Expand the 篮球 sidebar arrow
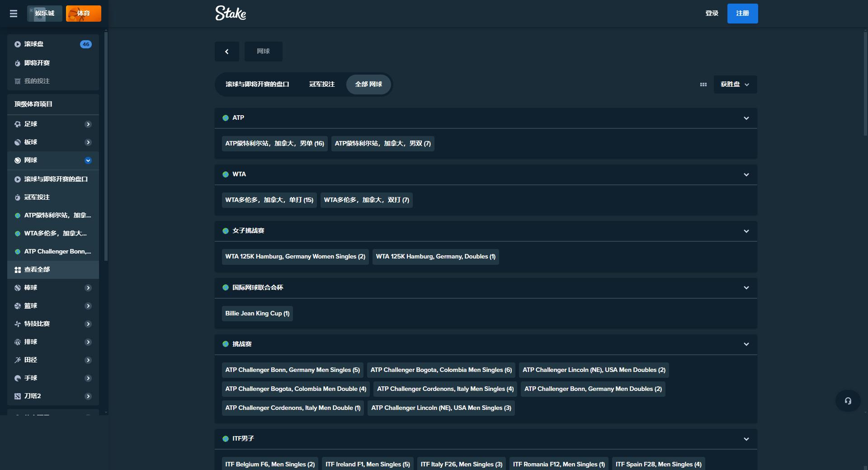The height and width of the screenshot is (470, 868). [88, 306]
